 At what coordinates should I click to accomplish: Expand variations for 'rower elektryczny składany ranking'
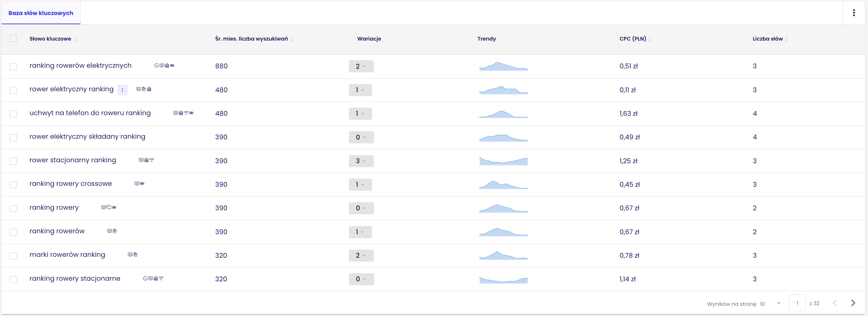pyautogui.click(x=361, y=137)
